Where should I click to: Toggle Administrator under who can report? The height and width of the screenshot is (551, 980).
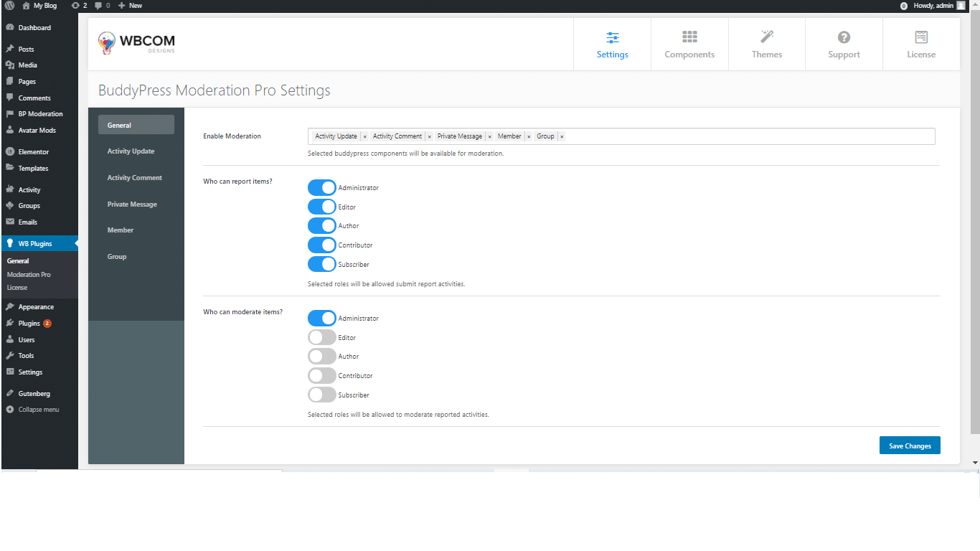(322, 187)
